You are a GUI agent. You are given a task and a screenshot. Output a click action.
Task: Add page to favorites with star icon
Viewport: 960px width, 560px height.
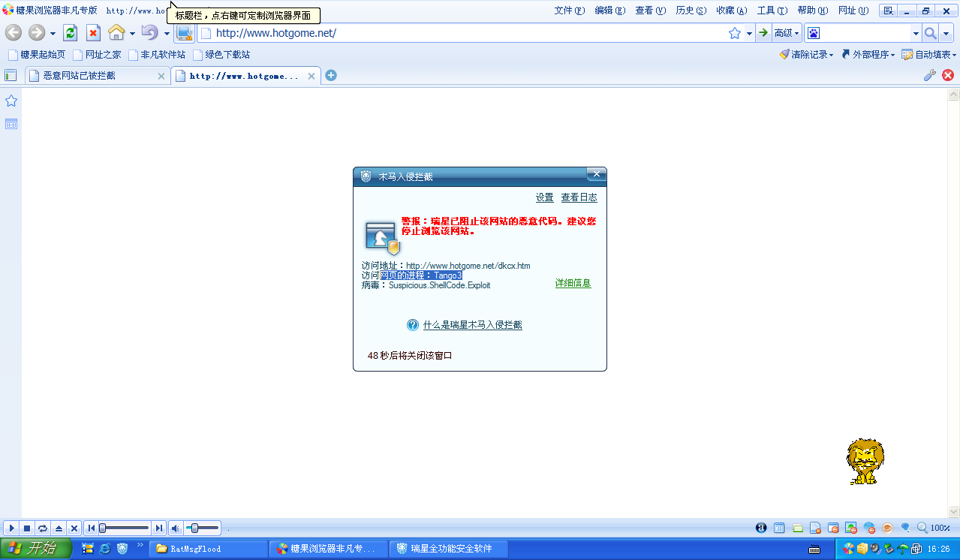735,33
